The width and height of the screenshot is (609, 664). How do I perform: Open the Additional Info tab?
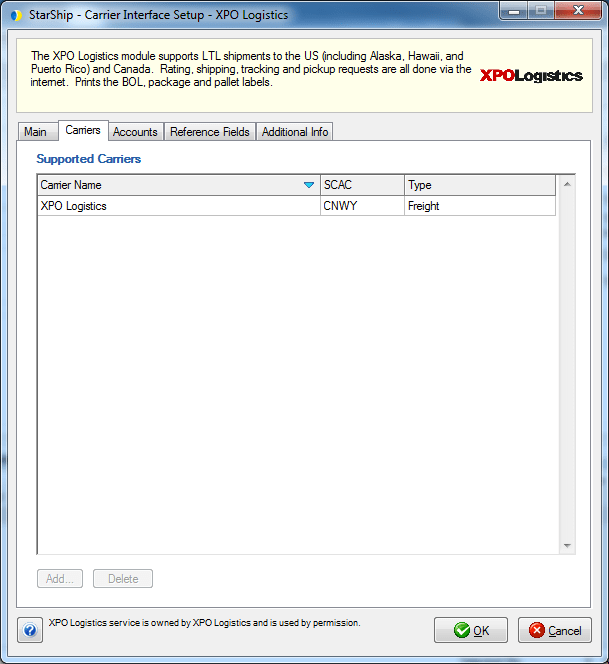[x=295, y=132]
